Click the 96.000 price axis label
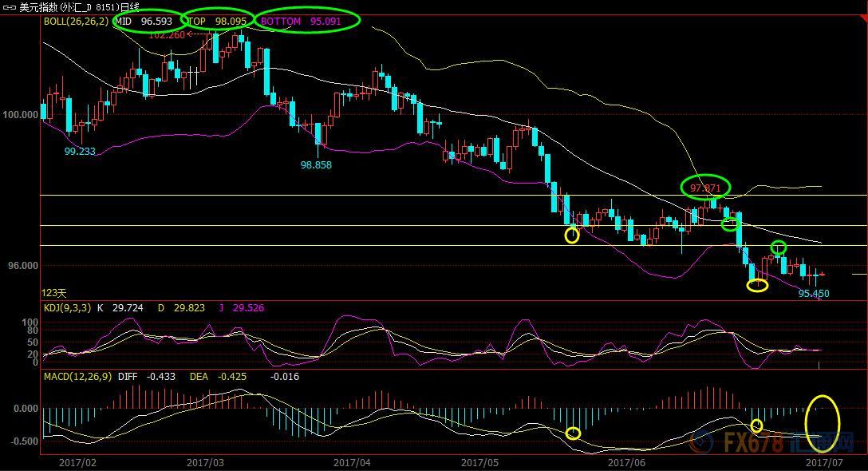Image resolution: width=868 pixels, height=471 pixels. pos(23,265)
